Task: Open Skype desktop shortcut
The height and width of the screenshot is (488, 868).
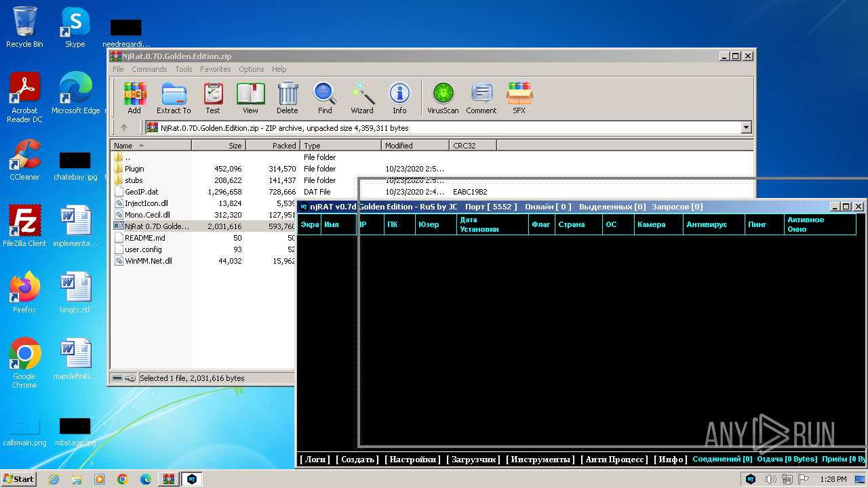Action: click(75, 27)
